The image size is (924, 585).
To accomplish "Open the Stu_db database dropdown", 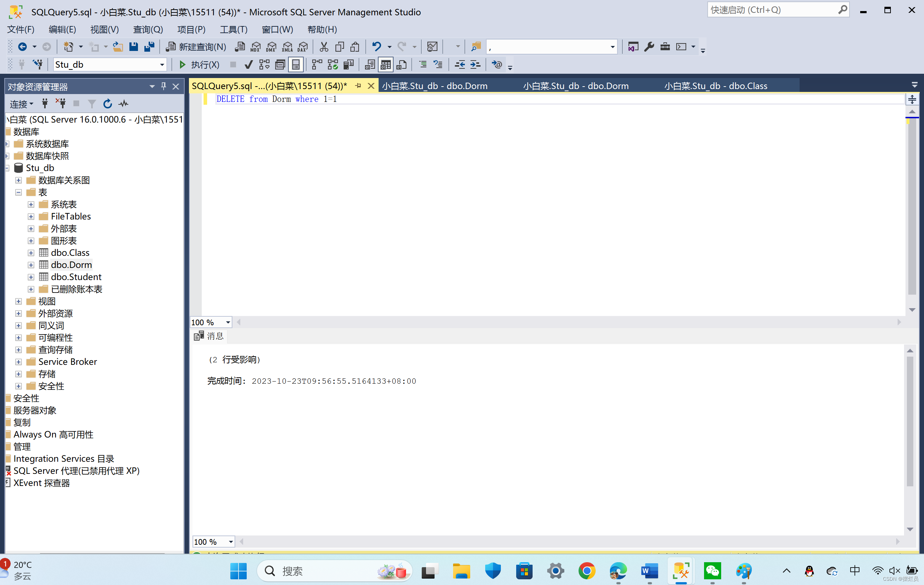I will click(162, 64).
